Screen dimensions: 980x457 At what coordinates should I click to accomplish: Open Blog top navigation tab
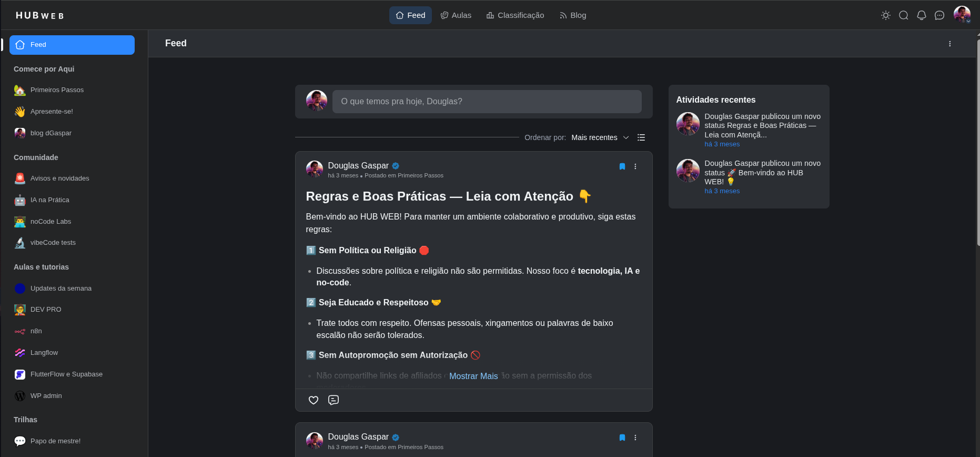573,15
